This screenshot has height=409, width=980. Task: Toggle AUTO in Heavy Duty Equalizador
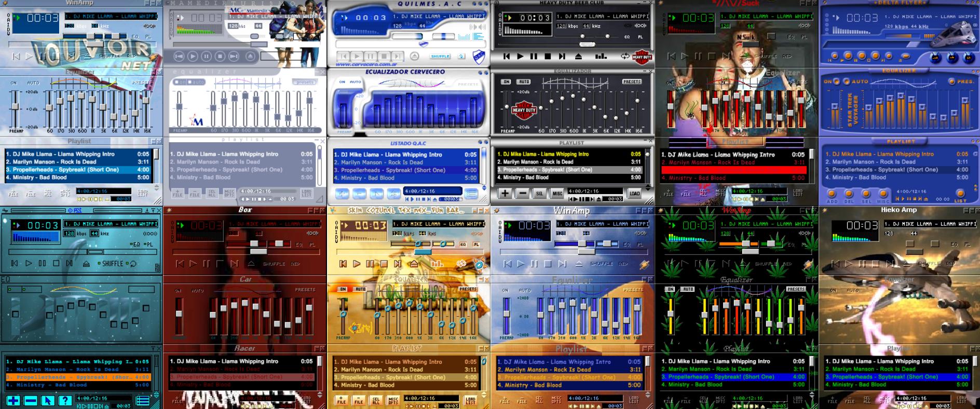point(524,81)
